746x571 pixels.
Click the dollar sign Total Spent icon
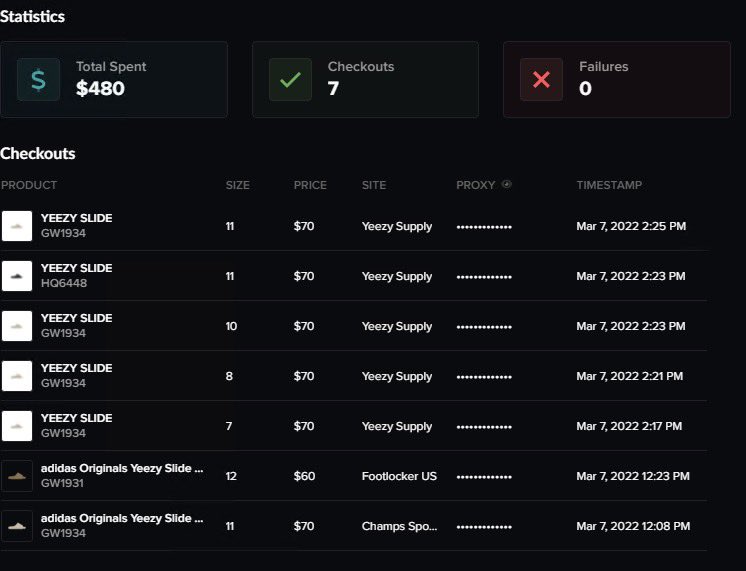click(39, 79)
